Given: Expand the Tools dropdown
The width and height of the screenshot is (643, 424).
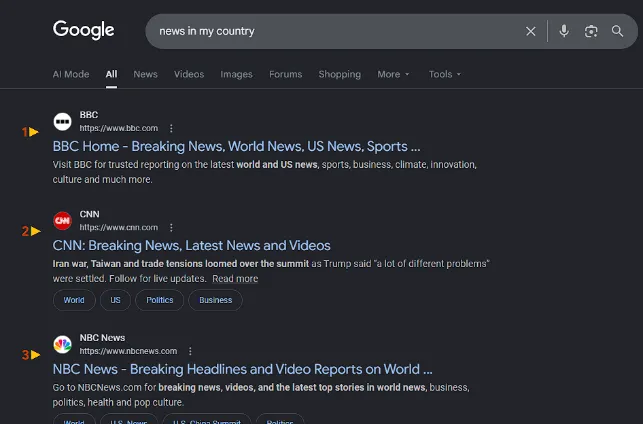Looking at the screenshot, I should pos(445,74).
